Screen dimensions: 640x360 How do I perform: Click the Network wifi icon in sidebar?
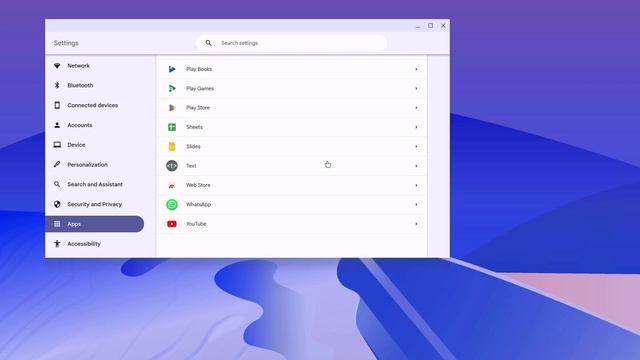pos(57,66)
